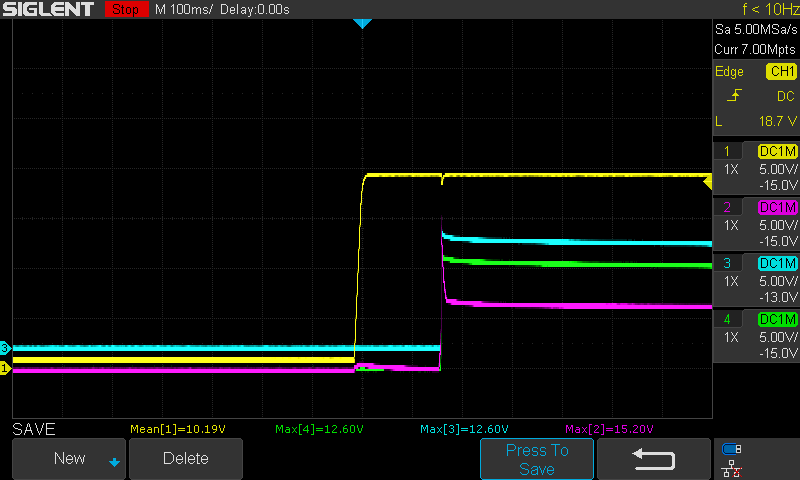The width and height of the screenshot is (800, 480).
Task: Click the trigger DC coupling label
Action: pyautogui.click(x=785, y=96)
